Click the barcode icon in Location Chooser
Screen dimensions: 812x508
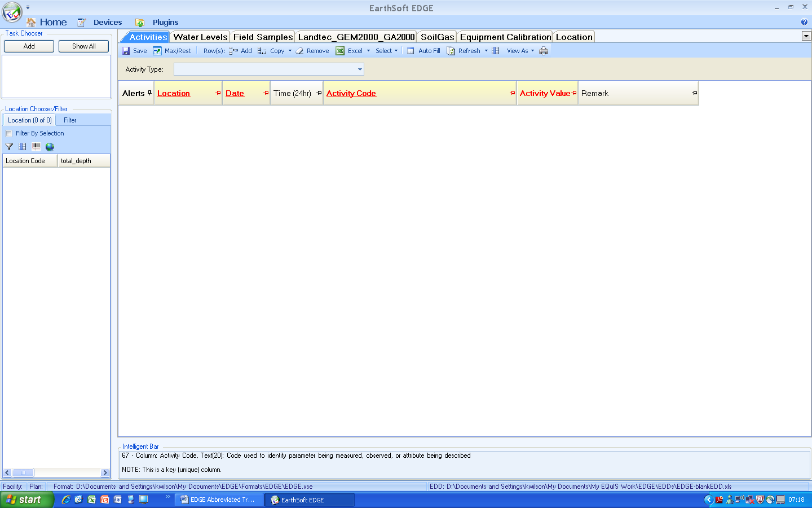(x=36, y=147)
